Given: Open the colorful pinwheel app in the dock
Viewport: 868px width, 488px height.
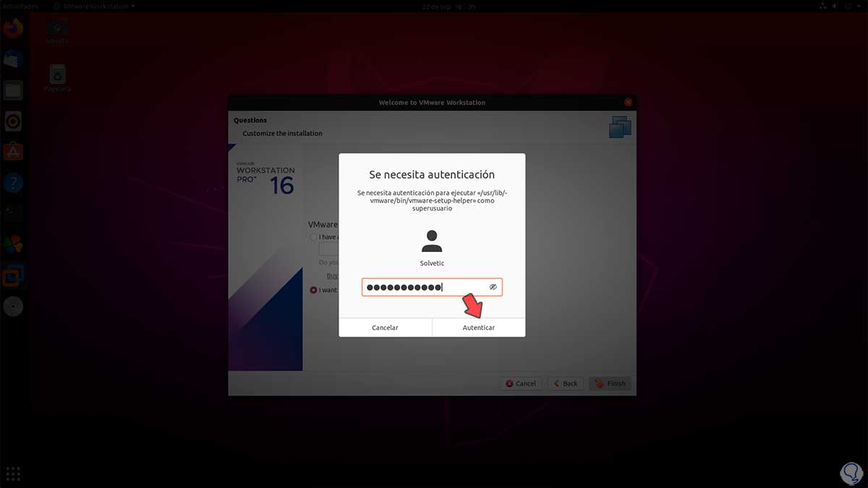Looking at the screenshot, I should coord(13,245).
